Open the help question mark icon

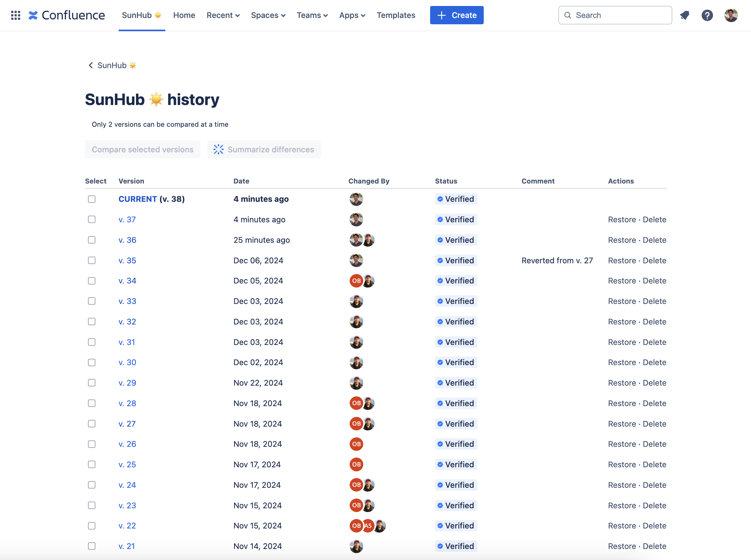click(707, 15)
